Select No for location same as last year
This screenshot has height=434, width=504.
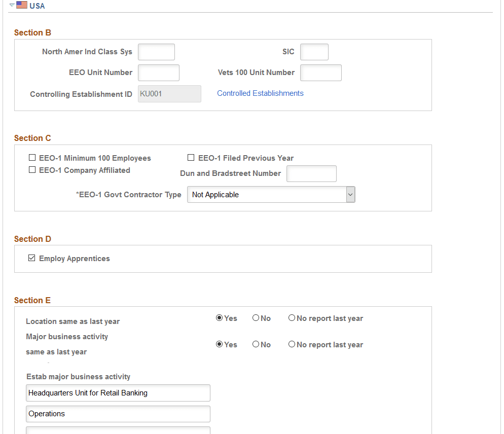[x=256, y=317]
